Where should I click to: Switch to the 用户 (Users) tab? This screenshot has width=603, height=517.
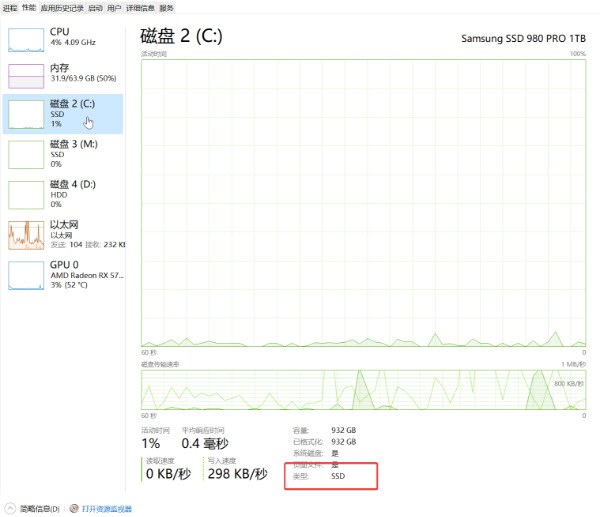tap(114, 7)
